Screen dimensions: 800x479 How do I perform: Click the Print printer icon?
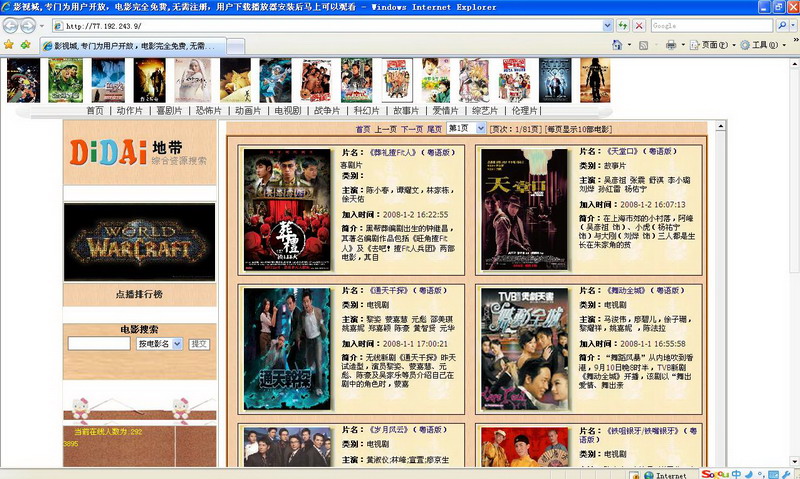(x=671, y=45)
